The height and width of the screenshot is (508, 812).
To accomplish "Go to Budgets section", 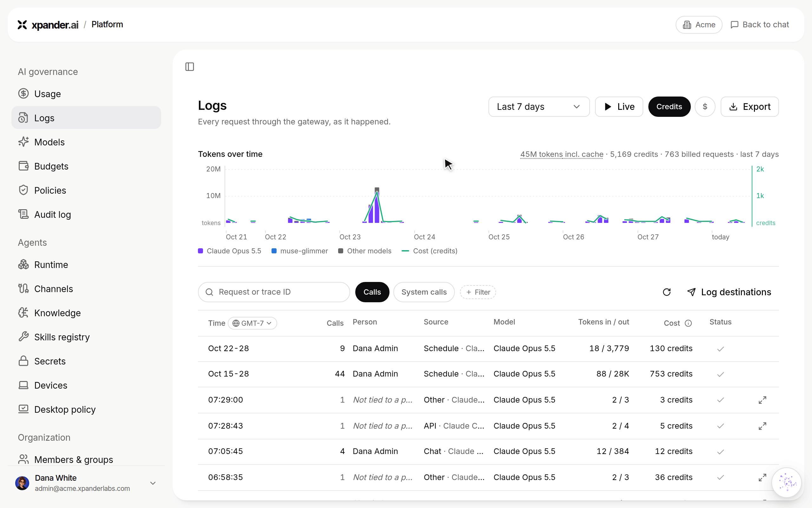I will pyautogui.click(x=86, y=166).
